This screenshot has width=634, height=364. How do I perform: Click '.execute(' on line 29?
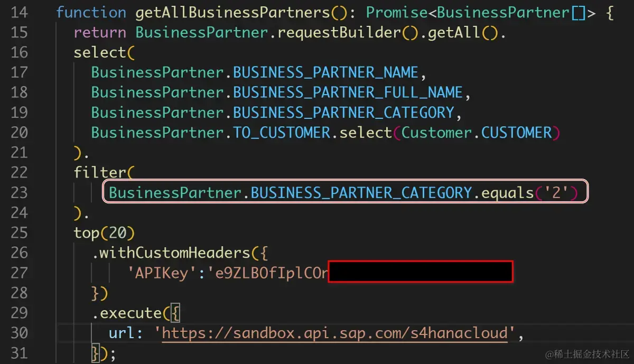click(131, 314)
